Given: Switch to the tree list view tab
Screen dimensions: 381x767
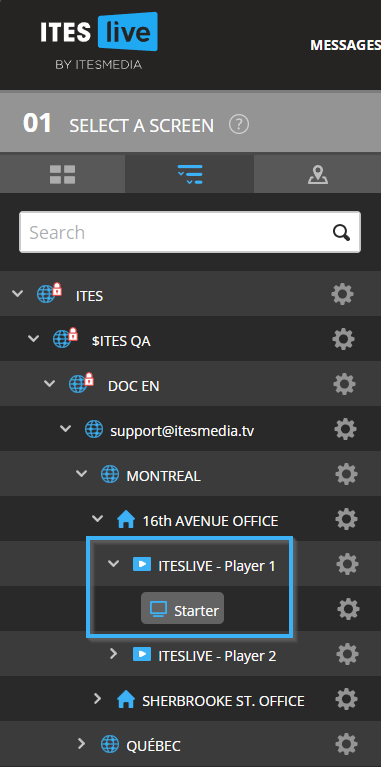Looking at the screenshot, I should click(x=190, y=174).
